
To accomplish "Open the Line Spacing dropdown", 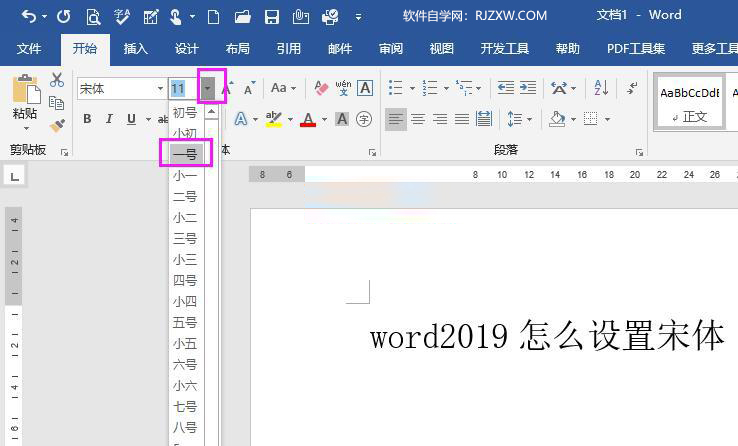I will (519, 119).
